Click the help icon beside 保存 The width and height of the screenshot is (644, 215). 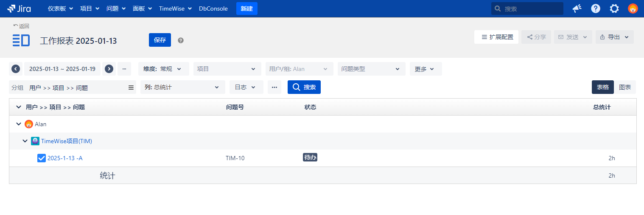click(181, 40)
